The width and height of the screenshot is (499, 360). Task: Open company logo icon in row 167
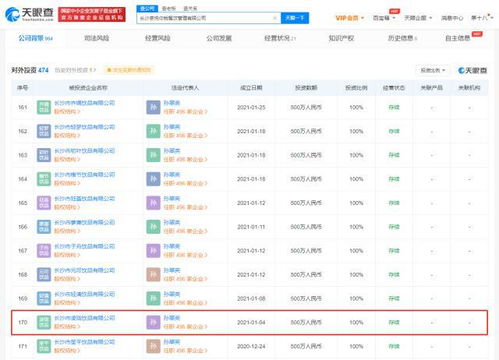click(x=44, y=251)
